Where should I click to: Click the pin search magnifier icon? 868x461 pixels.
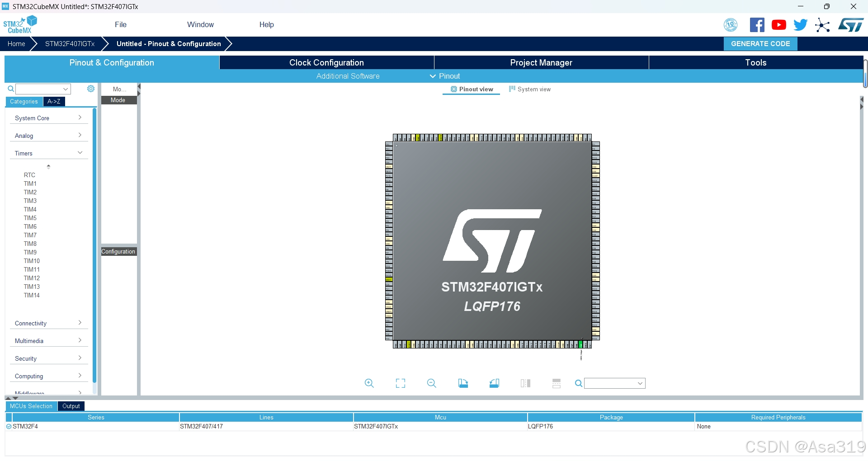click(x=578, y=383)
